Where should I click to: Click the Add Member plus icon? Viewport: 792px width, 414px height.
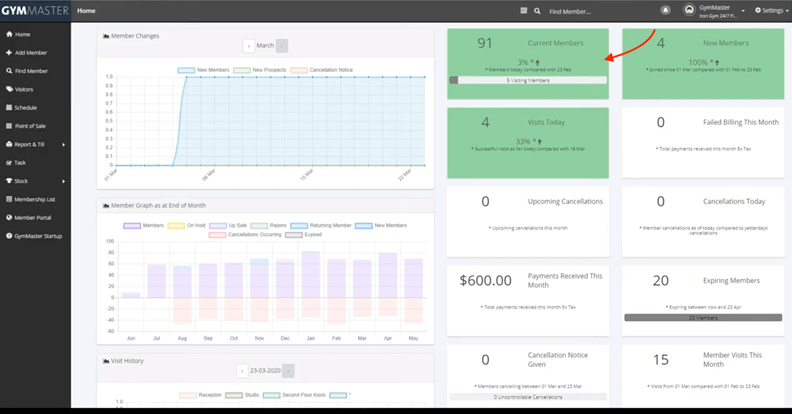click(9, 52)
